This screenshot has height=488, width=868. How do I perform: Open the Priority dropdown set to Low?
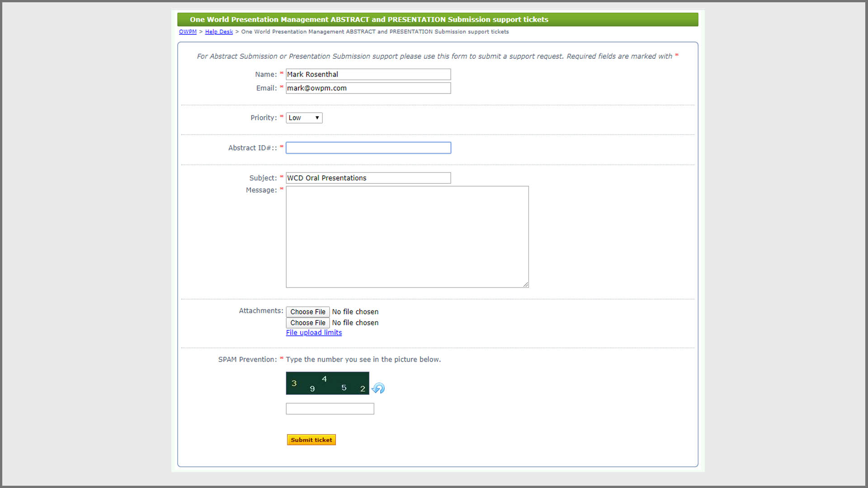tap(304, 118)
